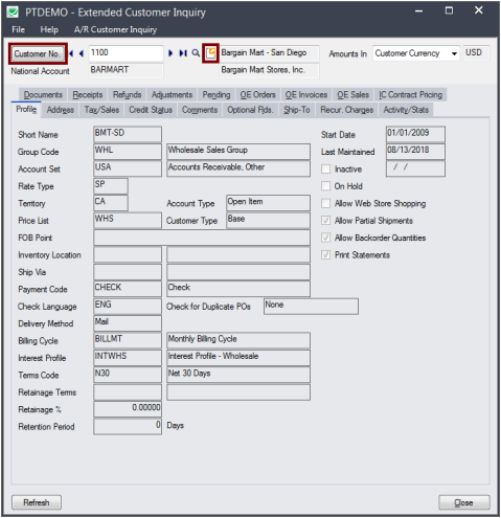The image size is (501, 518).
Task: Click the customer notes icon
Action: [211, 53]
